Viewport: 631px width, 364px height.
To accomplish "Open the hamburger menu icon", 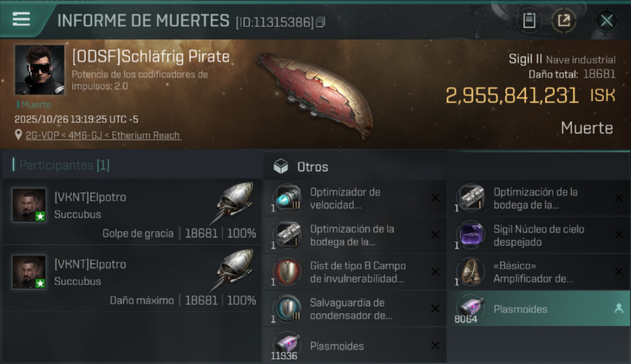I will pyautogui.click(x=21, y=19).
